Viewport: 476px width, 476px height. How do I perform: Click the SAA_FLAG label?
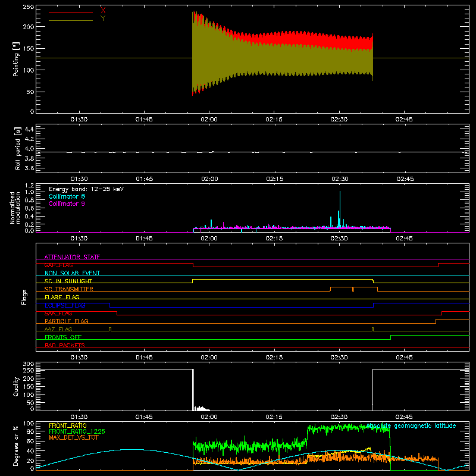pyautogui.click(x=58, y=314)
